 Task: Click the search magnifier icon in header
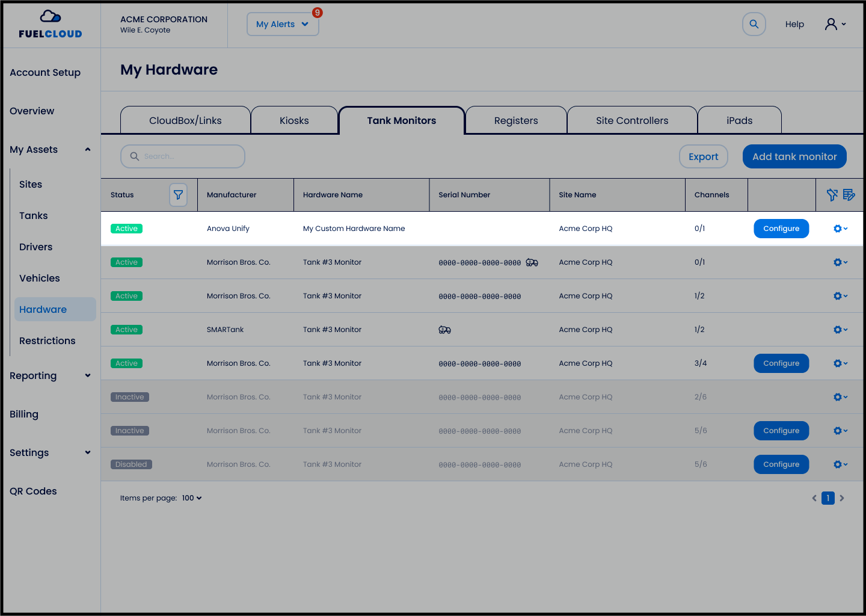pos(754,25)
